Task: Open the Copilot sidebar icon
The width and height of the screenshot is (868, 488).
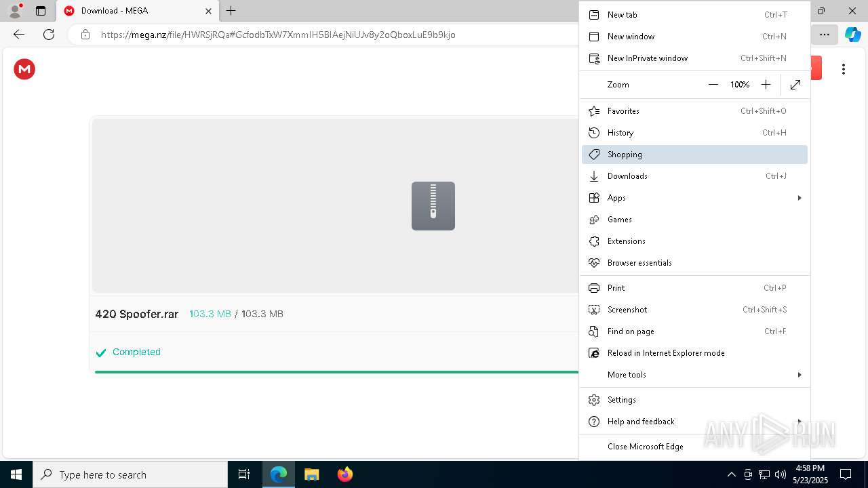Action: 853,35
